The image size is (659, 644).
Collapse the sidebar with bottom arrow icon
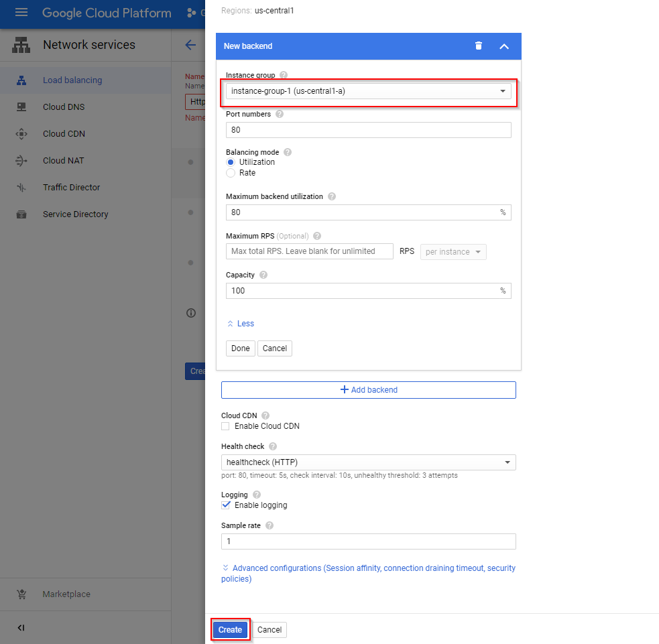[21, 628]
